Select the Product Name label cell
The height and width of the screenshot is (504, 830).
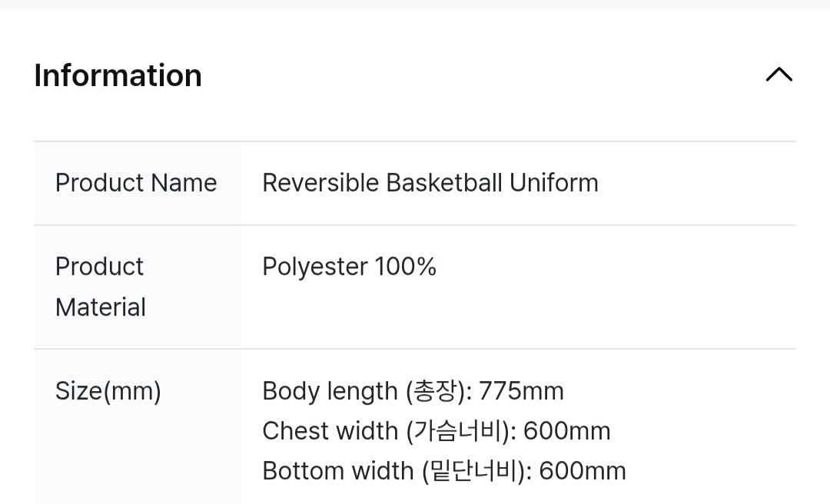click(x=136, y=183)
